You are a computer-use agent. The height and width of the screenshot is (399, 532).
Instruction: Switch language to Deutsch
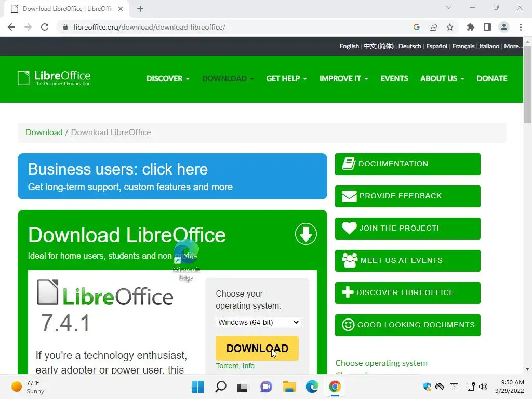pyautogui.click(x=409, y=46)
